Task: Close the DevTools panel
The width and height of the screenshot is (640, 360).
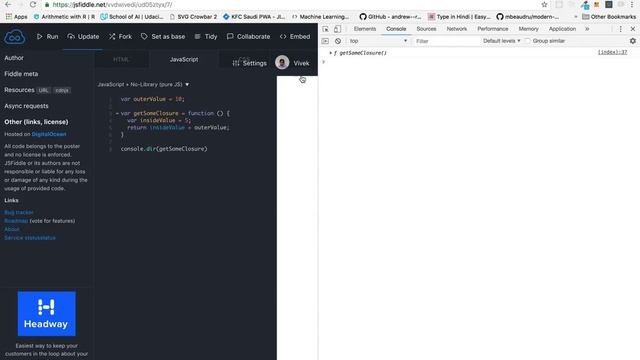Action: [x=633, y=29]
